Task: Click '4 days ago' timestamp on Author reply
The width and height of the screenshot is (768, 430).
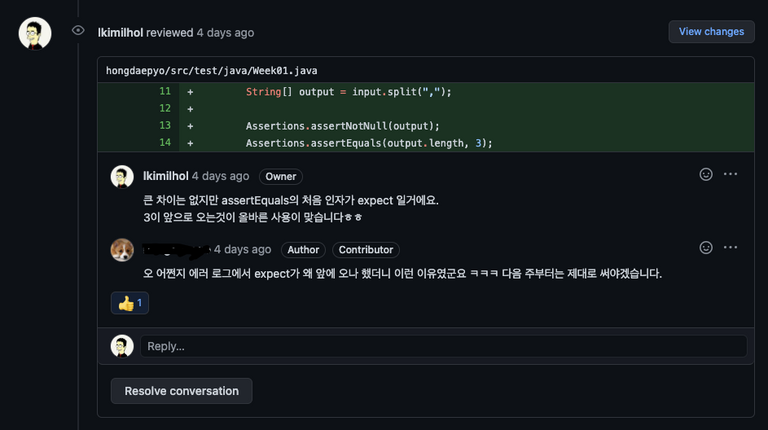Action: pos(242,250)
